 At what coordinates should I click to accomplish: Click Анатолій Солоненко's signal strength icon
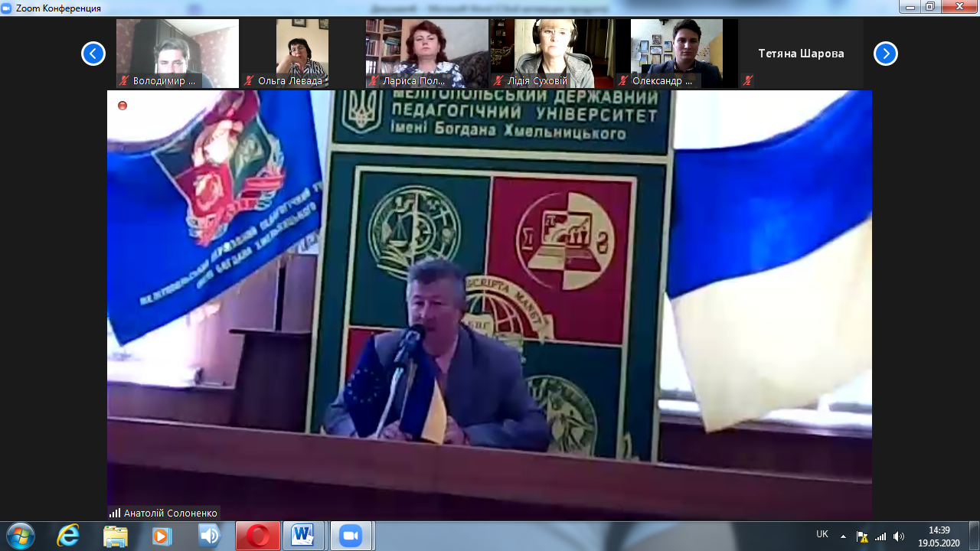coord(115,514)
